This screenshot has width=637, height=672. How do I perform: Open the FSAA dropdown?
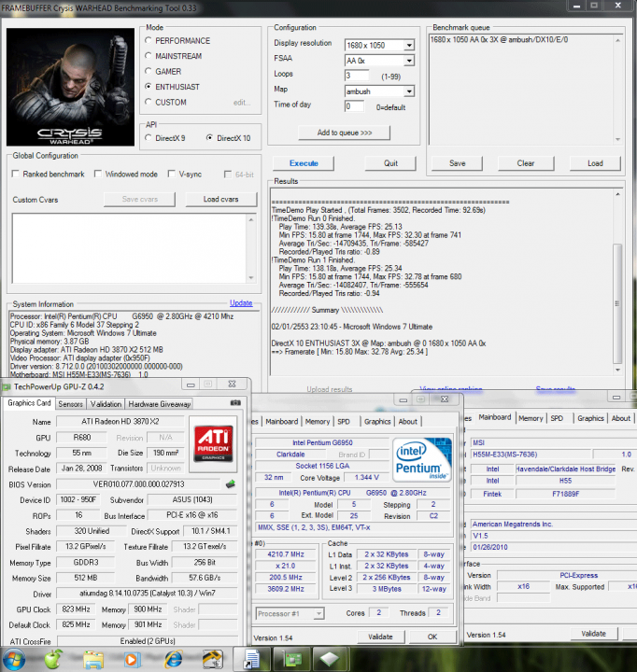click(409, 61)
